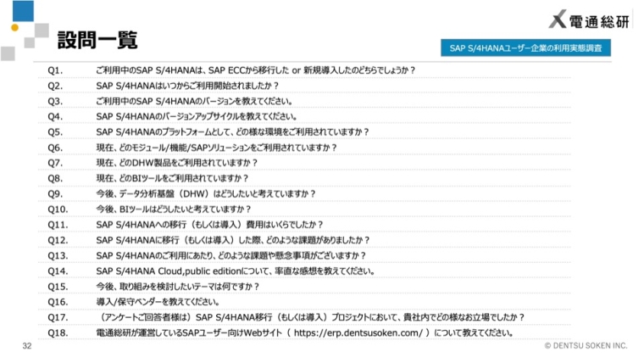Select the Q13 question about 課題や懸念事項

coord(230,255)
